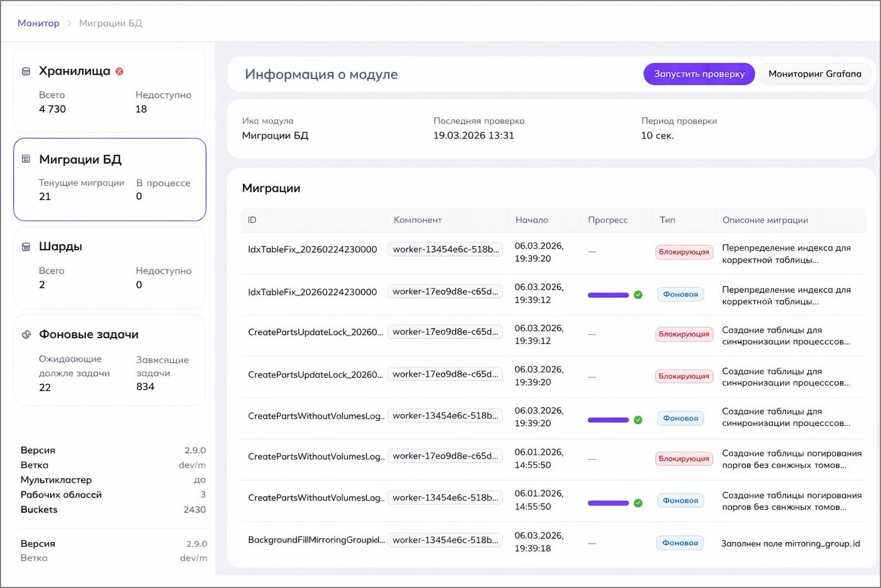Open Мониторинг Grafana
Viewport: 881px width, 588px height.
pyautogui.click(x=814, y=74)
